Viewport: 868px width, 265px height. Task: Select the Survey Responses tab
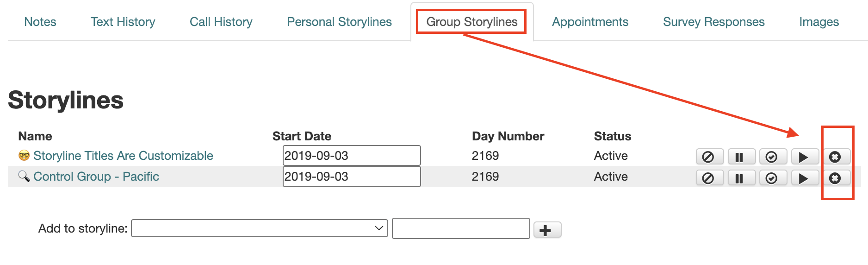713,22
